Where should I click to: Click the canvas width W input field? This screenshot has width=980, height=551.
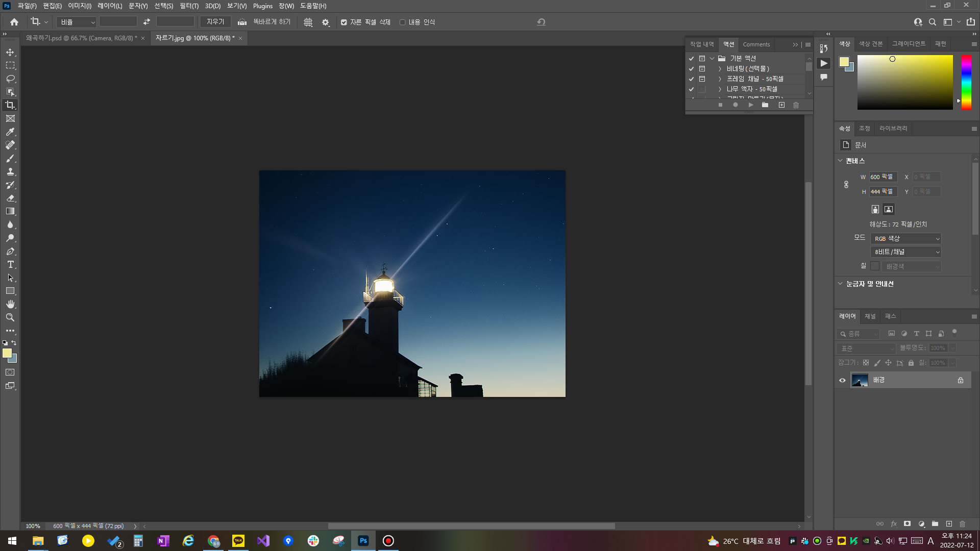coord(883,177)
